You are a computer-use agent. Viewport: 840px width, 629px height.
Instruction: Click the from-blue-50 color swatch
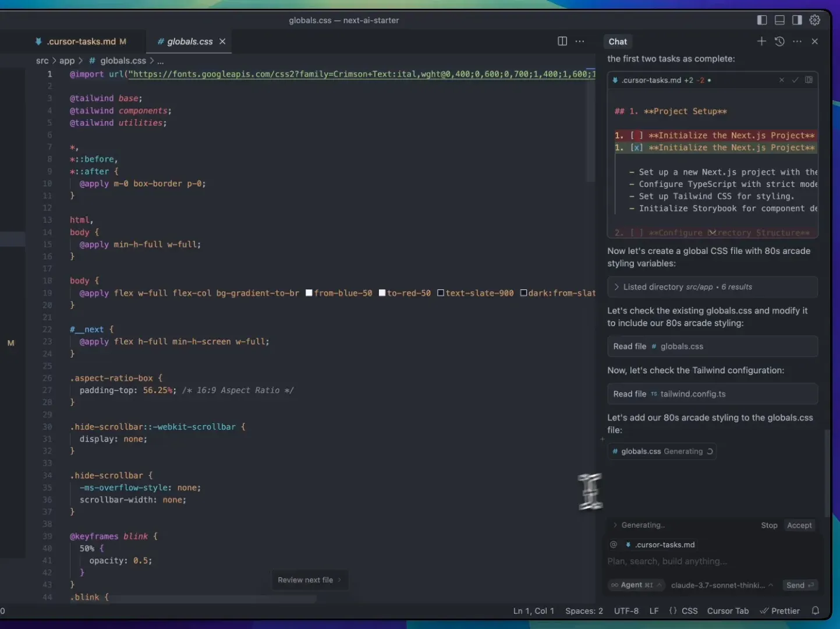(309, 292)
